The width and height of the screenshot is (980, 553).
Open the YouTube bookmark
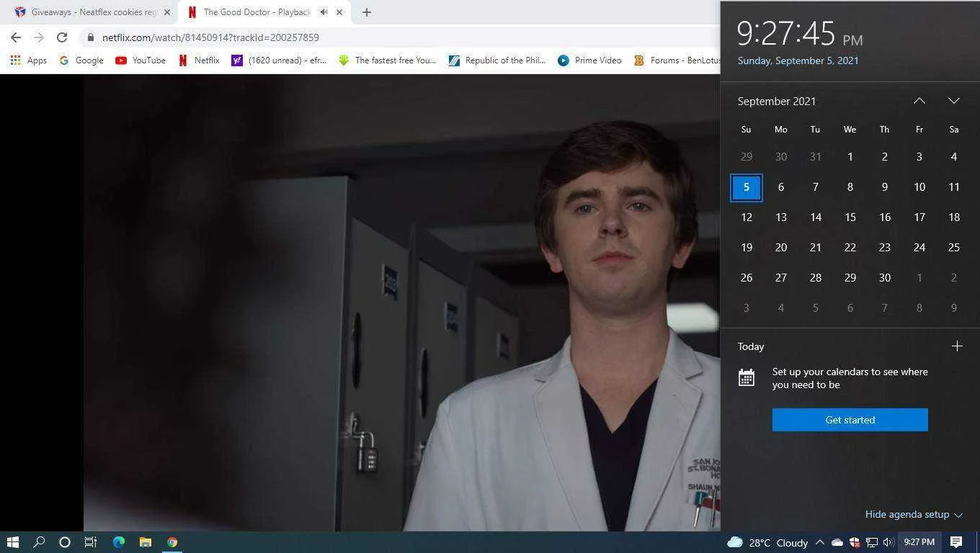[141, 60]
